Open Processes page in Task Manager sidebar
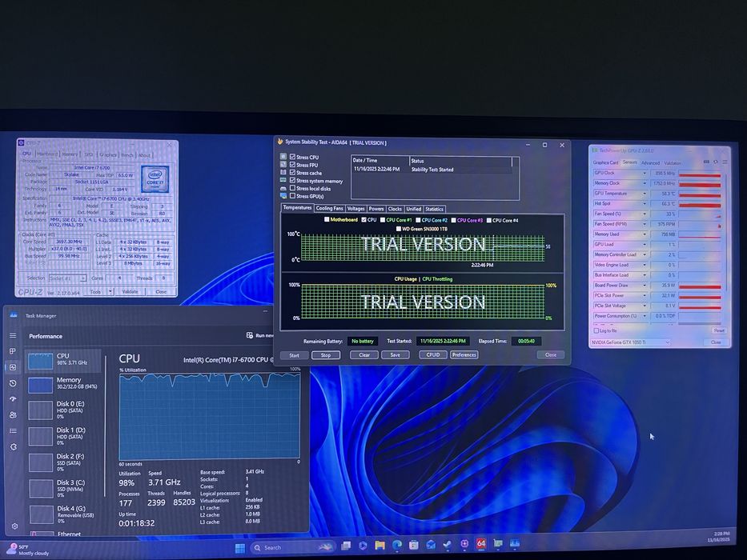This screenshot has width=747, height=560. [13, 351]
